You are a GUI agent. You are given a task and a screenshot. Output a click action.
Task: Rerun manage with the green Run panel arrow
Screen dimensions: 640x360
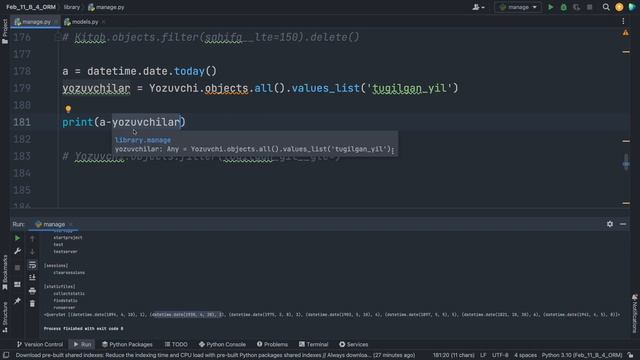click(17, 238)
